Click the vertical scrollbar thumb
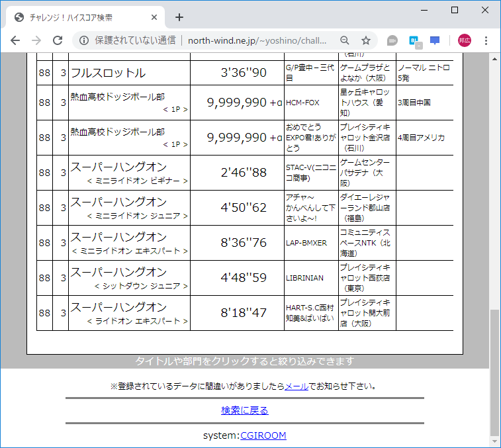This screenshot has height=448, width=501. coord(494,373)
